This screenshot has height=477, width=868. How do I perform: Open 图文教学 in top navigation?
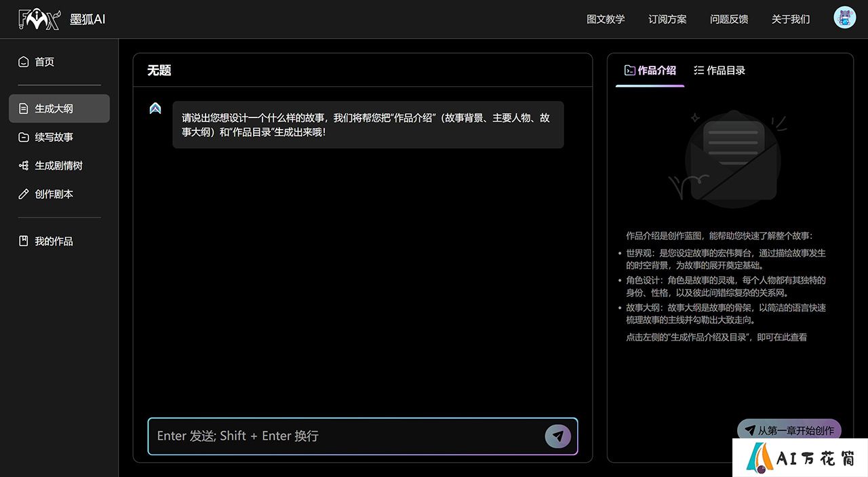(x=606, y=19)
